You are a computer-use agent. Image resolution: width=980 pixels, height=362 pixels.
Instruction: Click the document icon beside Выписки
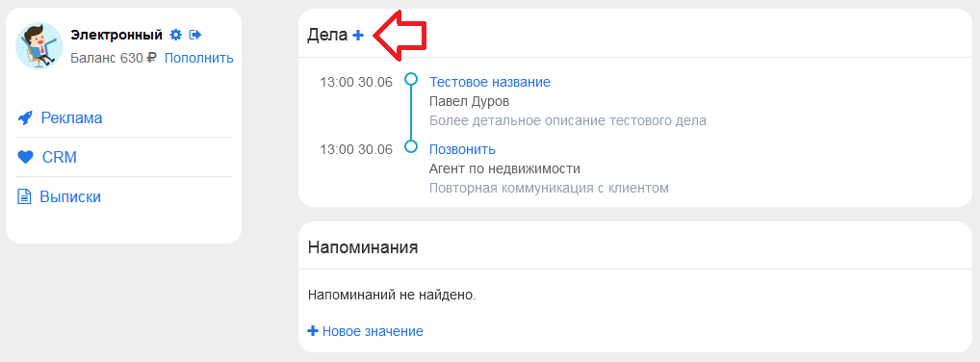point(24,197)
